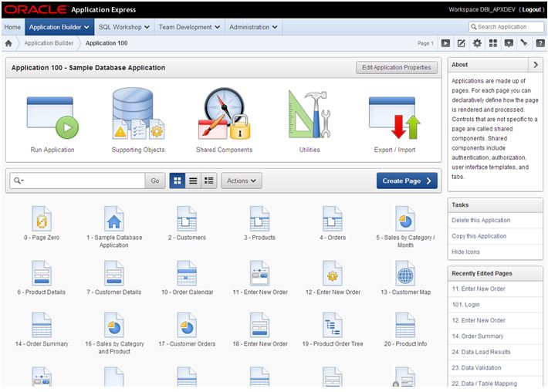Click the Create Page button
Viewport: 548px width, 392px height.
coord(408,181)
